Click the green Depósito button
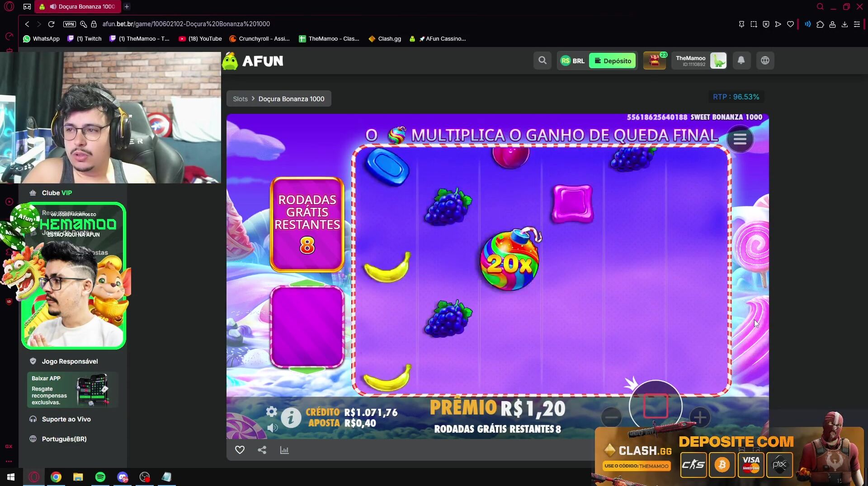Image resolution: width=868 pixels, height=486 pixels. pos(613,61)
